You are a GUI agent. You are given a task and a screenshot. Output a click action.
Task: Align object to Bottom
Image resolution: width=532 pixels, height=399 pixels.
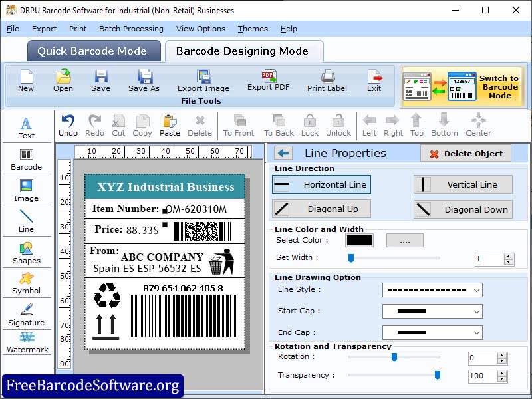point(444,126)
